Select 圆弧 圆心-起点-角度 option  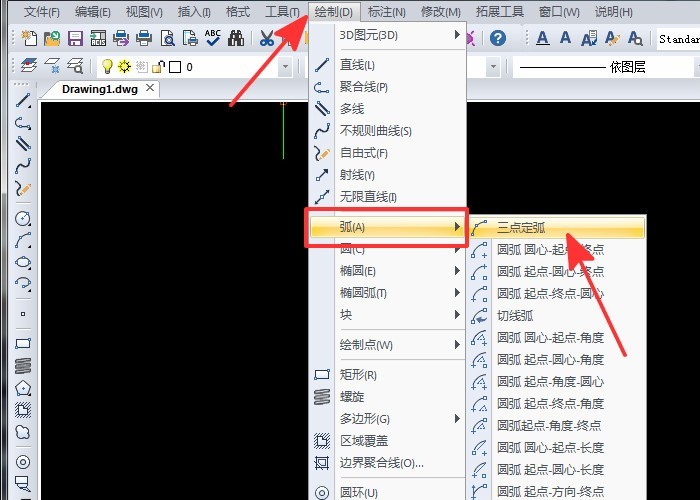(557, 338)
